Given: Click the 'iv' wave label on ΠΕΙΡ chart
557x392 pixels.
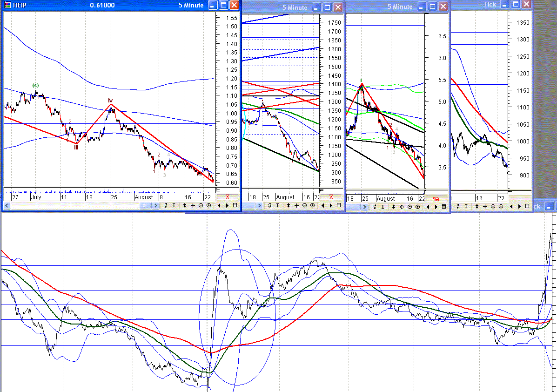Looking at the screenshot, I should point(110,101).
